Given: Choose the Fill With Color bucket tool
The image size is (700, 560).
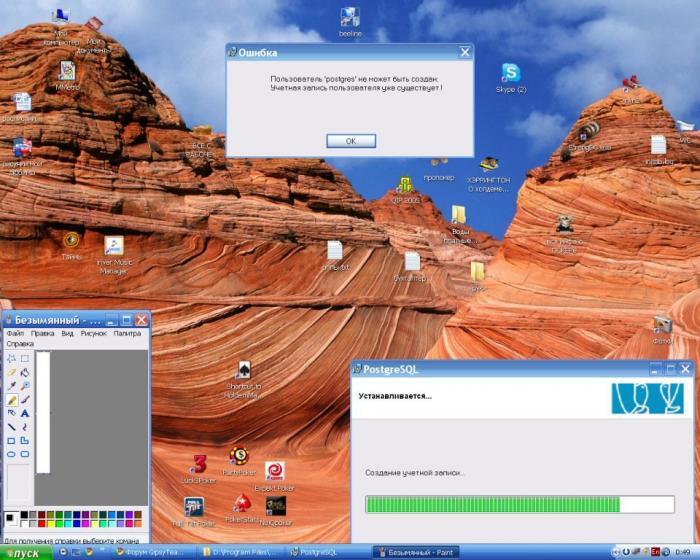Looking at the screenshot, I should [x=25, y=372].
